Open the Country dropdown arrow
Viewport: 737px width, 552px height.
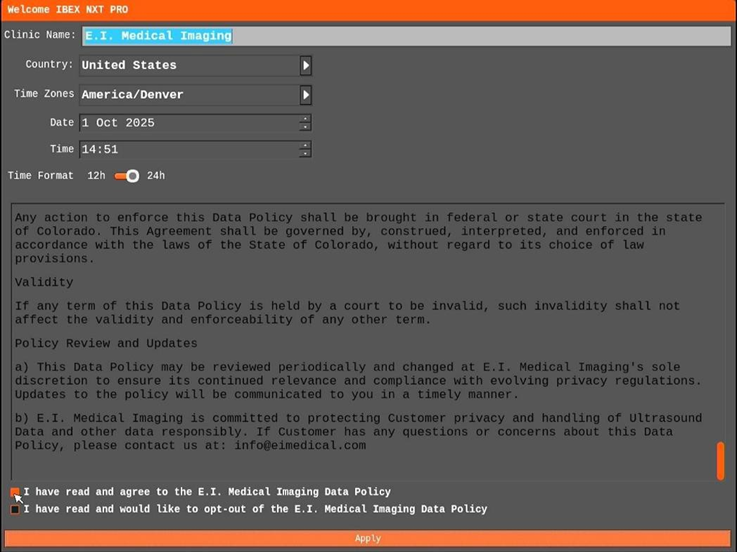pyautogui.click(x=306, y=65)
